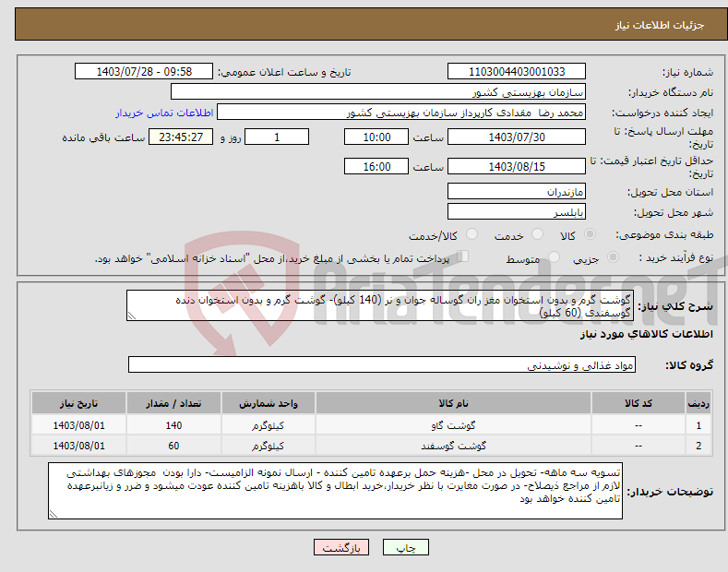The width and height of the screenshot is (728, 572).
Task: Click the ردیف column header
Action: click(698, 403)
